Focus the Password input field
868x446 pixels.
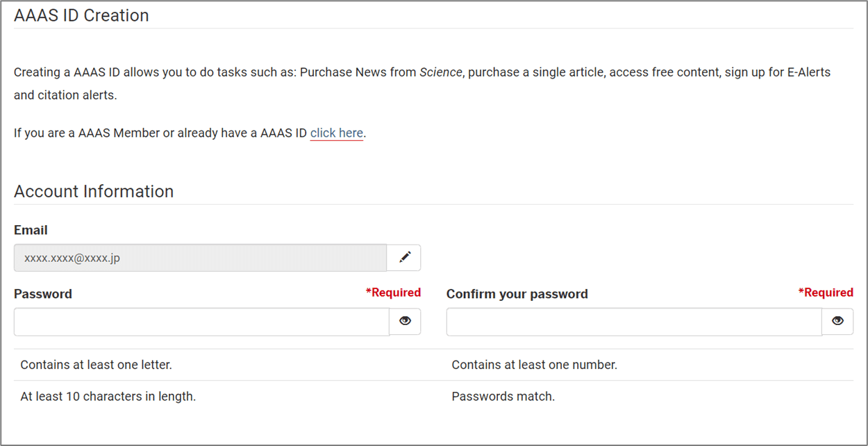201,322
